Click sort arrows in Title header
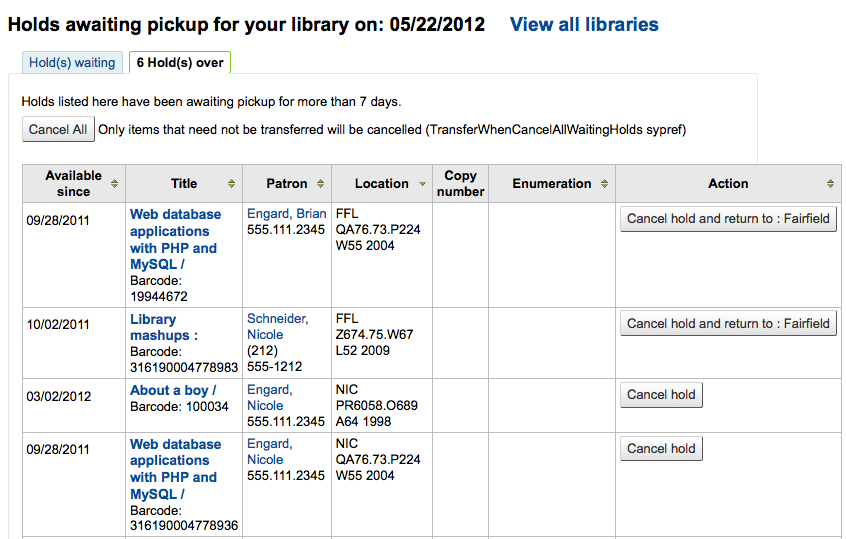The height and width of the screenshot is (539, 846). click(231, 184)
